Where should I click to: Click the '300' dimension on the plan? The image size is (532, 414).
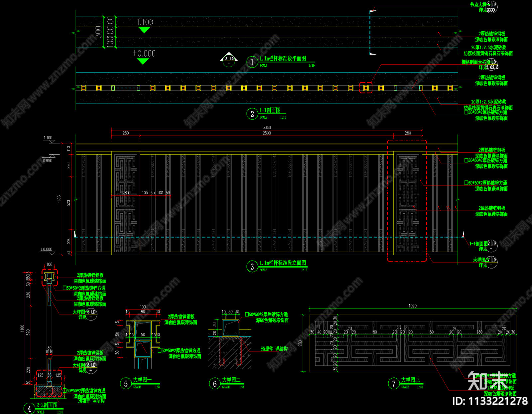(98, 32)
